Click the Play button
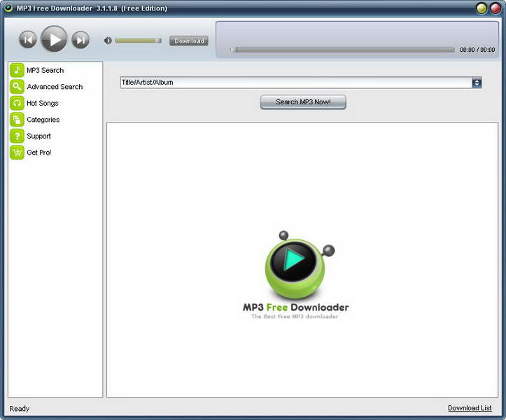506x420 pixels. [x=54, y=39]
